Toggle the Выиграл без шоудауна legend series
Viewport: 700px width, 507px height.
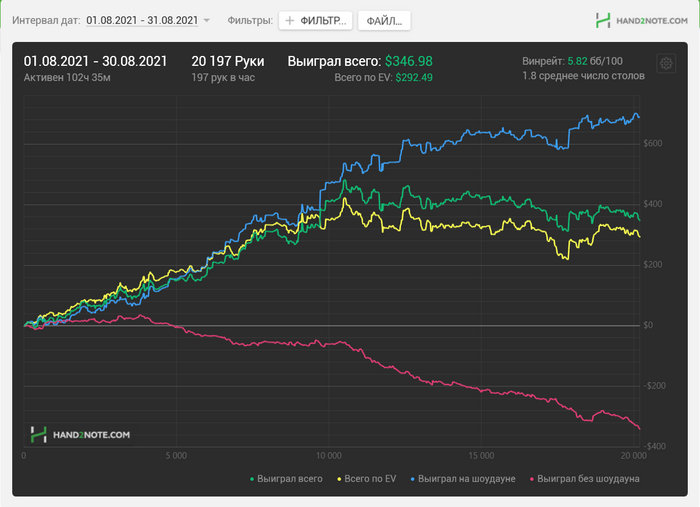click(584, 479)
